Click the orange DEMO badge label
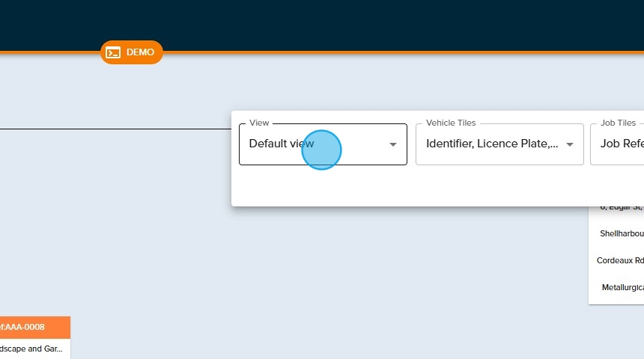 140,52
